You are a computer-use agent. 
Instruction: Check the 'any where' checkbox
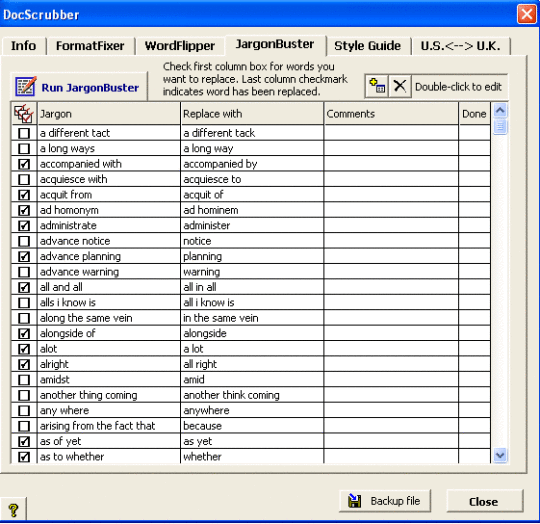coord(24,410)
